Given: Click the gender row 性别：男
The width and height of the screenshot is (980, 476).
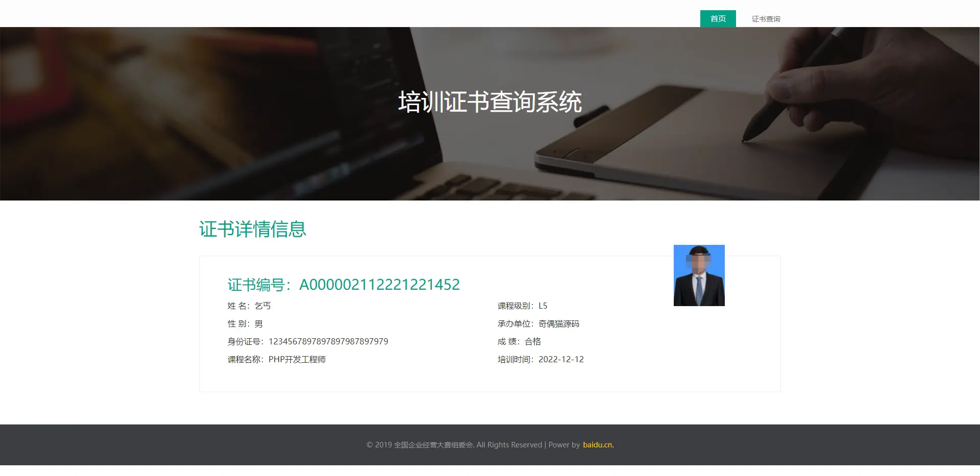Looking at the screenshot, I should coord(245,323).
